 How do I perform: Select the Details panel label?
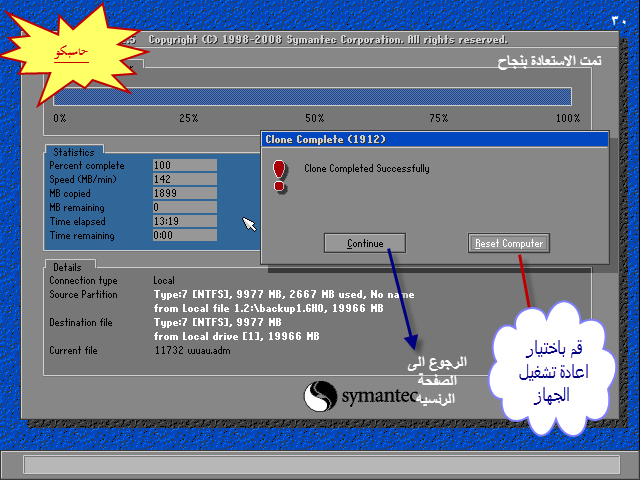[67, 267]
